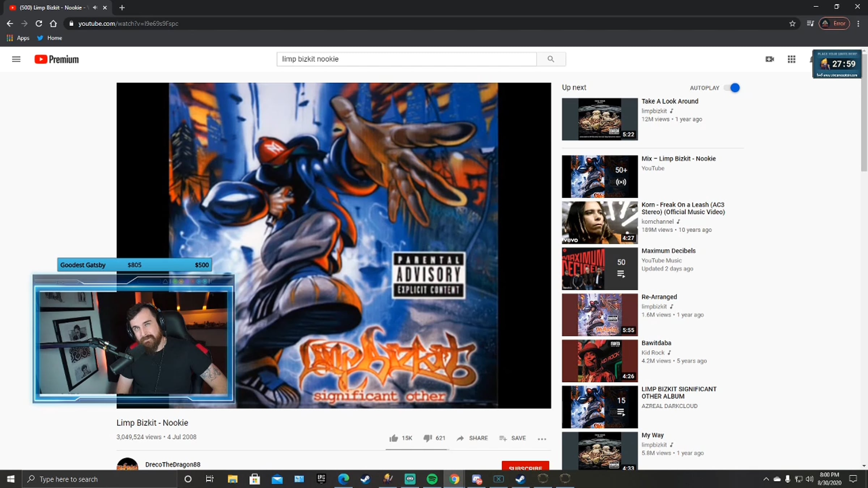Open the more actions ellipsis menu
Image resolution: width=868 pixels, height=488 pixels.
tap(541, 438)
